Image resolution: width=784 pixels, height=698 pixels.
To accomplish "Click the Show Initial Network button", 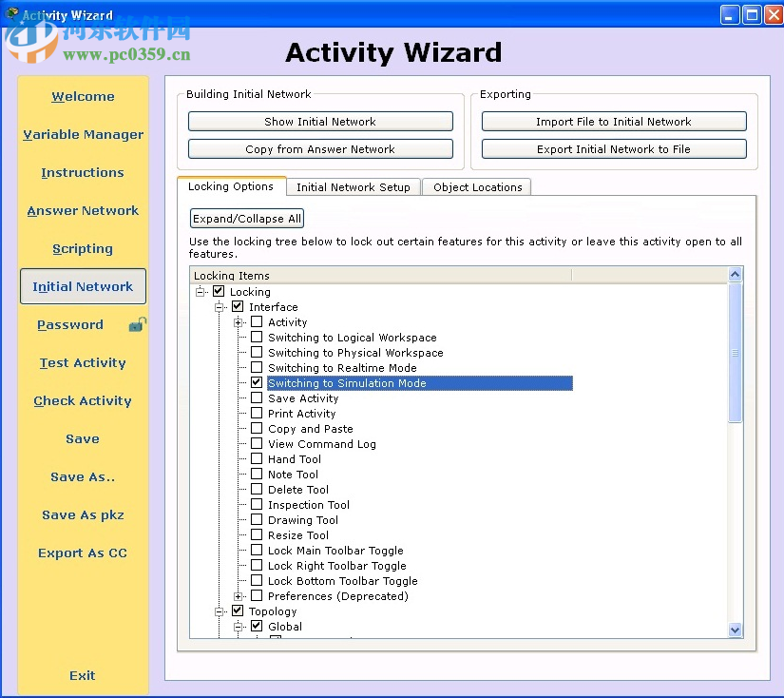I will [320, 122].
